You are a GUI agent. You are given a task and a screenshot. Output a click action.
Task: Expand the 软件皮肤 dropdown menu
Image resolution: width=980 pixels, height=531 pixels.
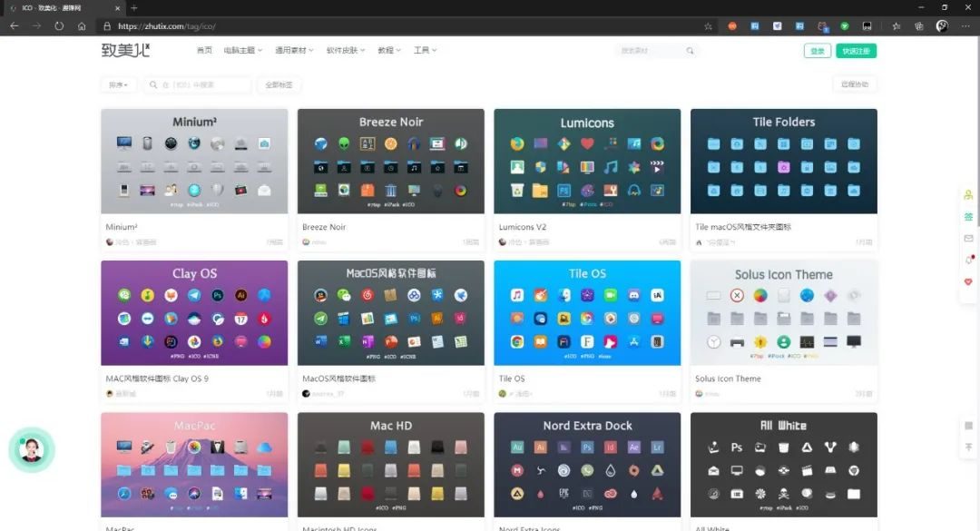(345, 51)
